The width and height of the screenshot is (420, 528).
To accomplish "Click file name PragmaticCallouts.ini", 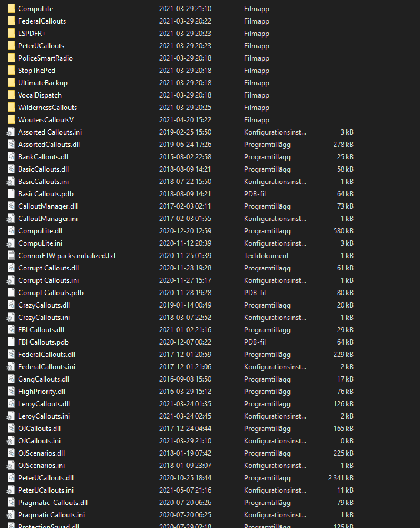I will tap(52, 515).
